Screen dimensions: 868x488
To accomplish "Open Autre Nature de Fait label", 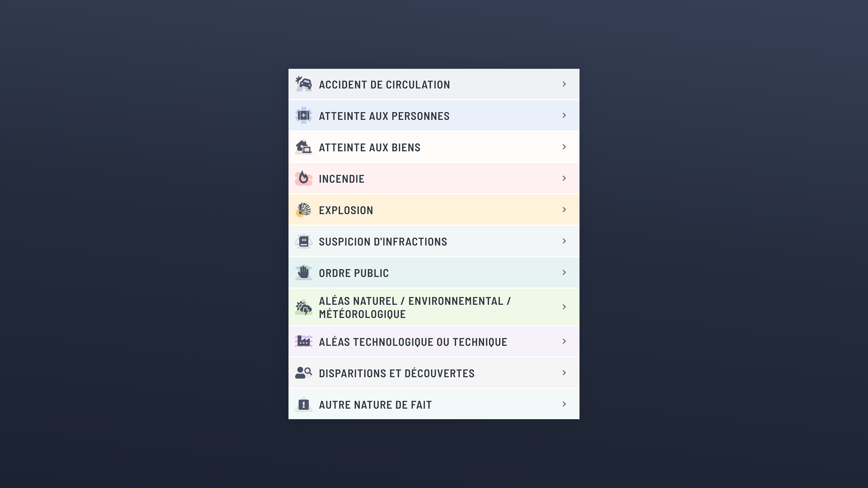I will (x=375, y=405).
